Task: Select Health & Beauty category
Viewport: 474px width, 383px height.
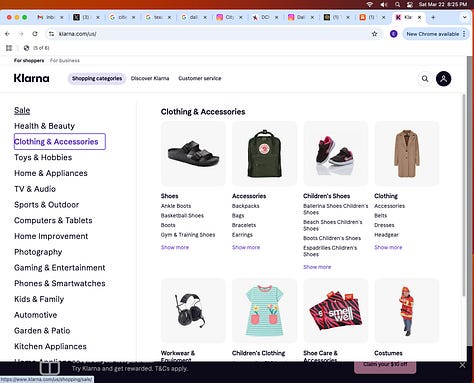Action: coord(44,126)
